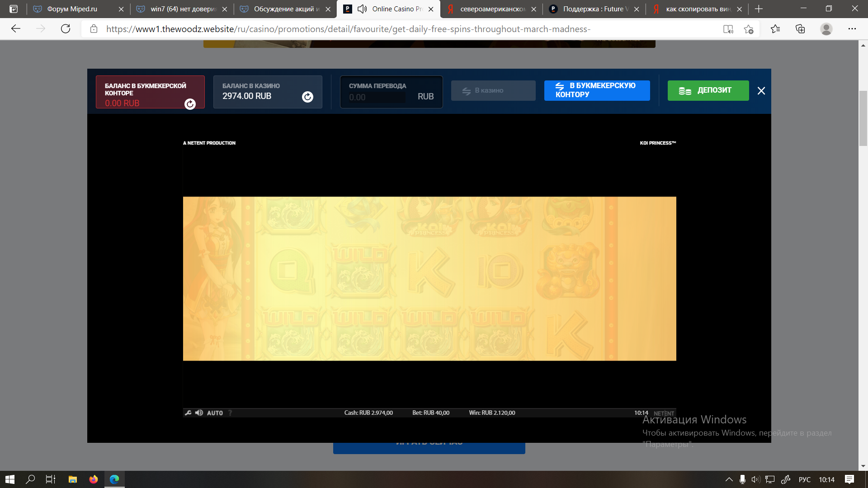Open the microphone tray icon
This screenshot has width=868, height=488.
[742, 479]
